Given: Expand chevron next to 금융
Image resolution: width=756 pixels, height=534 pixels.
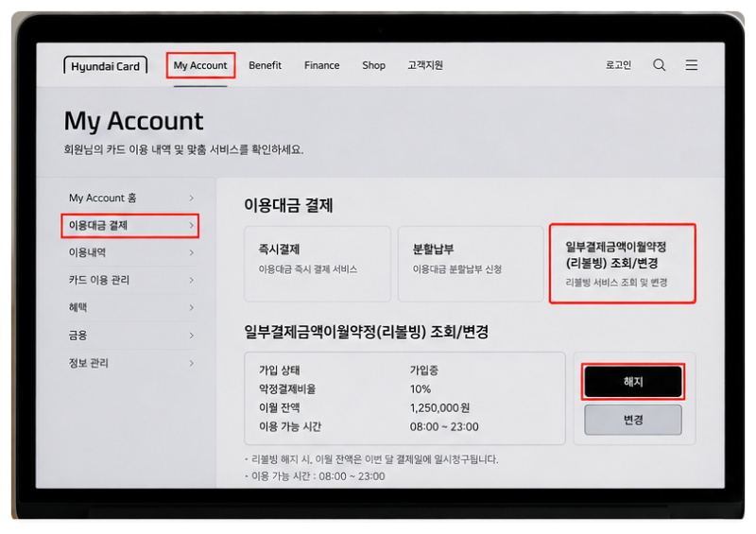Looking at the screenshot, I should 192,335.
